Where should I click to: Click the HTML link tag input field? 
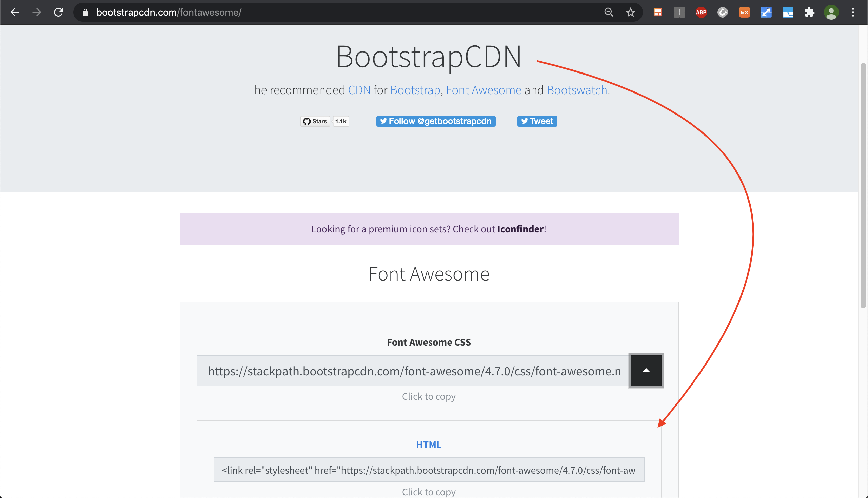click(429, 470)
